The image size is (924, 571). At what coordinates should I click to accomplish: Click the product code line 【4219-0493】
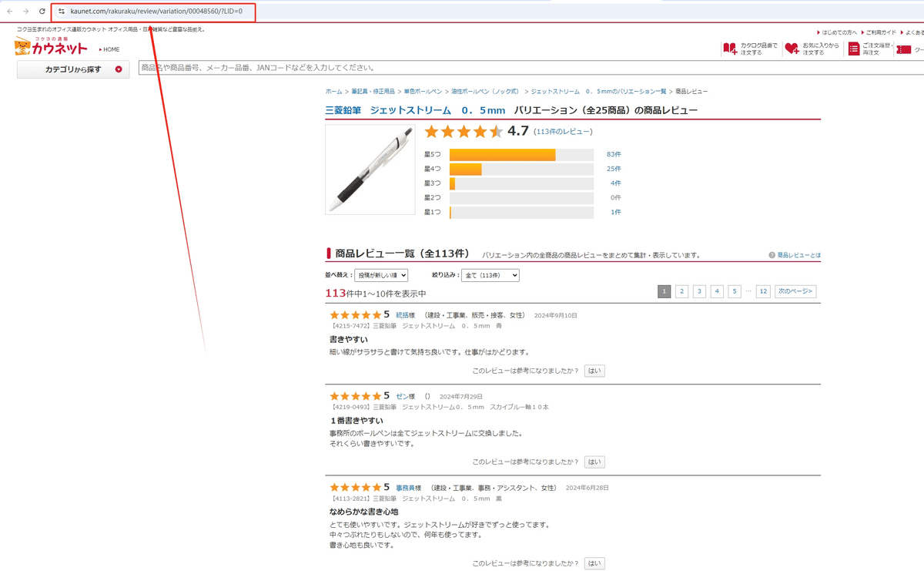pos(439,407)
